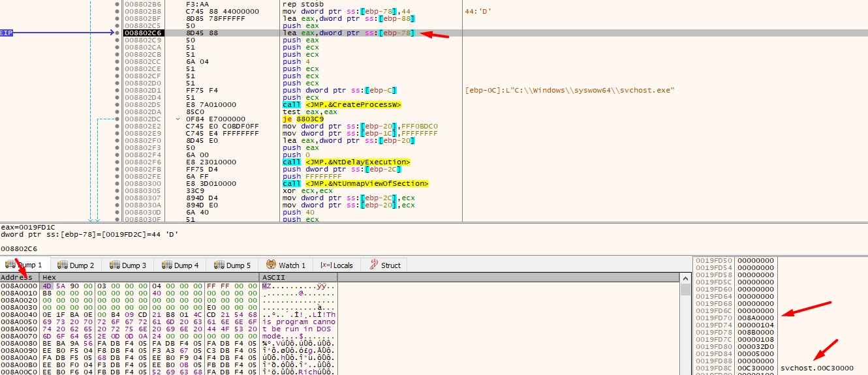Select the push FFFFFFFF instruction
This screenshot has width=868, height=375.
click(x=312, y=176)
